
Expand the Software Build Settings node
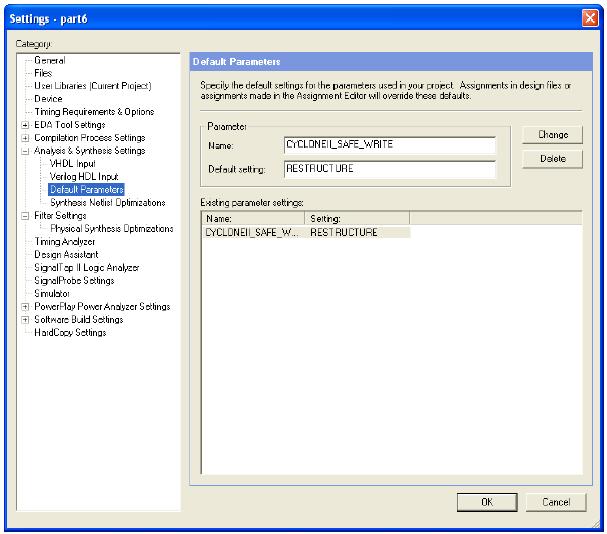point(25,319)
